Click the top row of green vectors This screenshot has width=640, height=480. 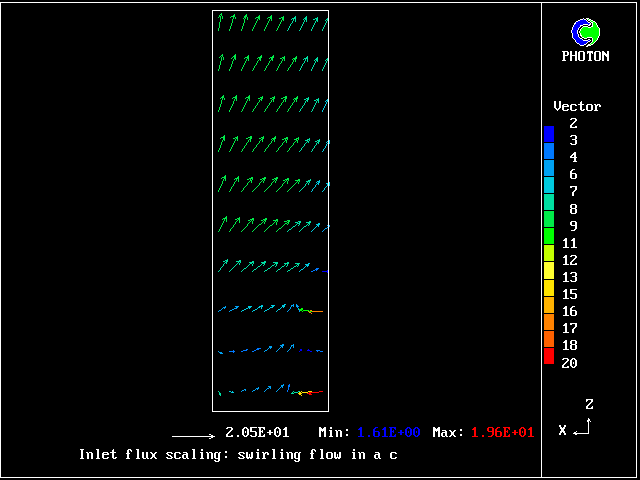click(x=270, y=21)
